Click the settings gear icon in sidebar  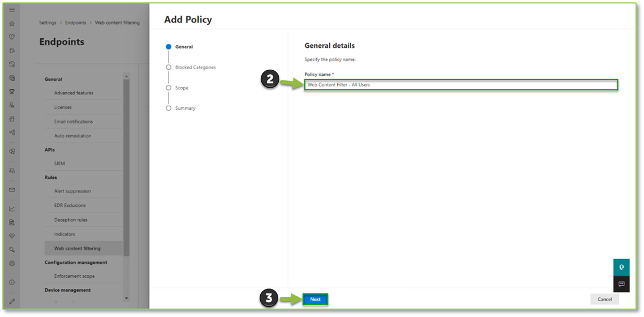[x=12, y=263]
